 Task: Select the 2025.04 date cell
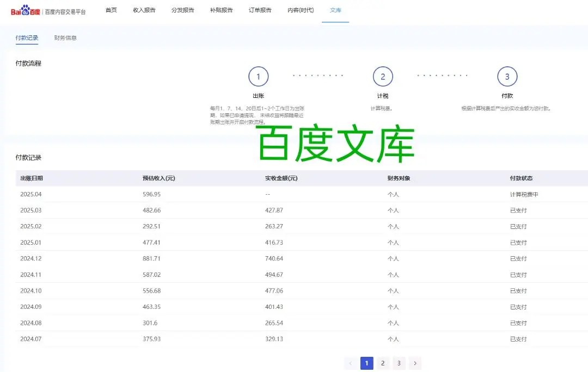click(x=30, y=194)
